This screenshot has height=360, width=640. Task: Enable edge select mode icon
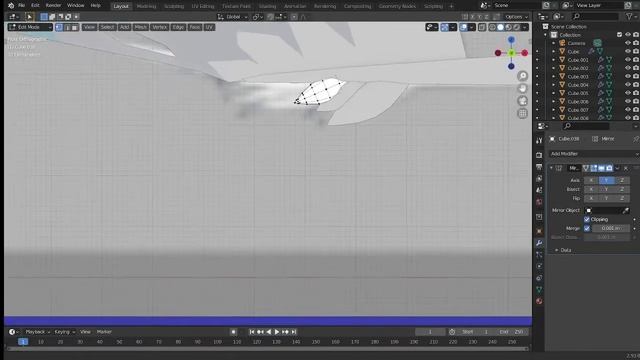pyautogui.click(x=67, y=27)
